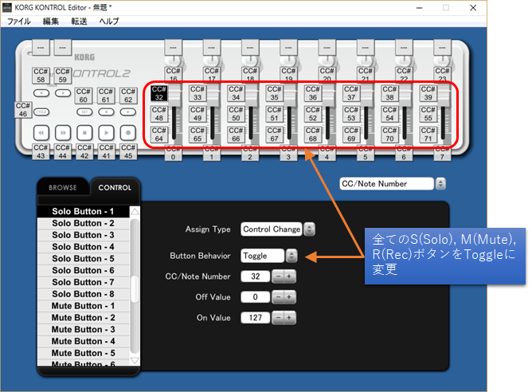This screenshot has width=532, height=392.
Task: Open the CC/Note Number display dropdown
Action: pyautogui.click(x=440, y=184)
